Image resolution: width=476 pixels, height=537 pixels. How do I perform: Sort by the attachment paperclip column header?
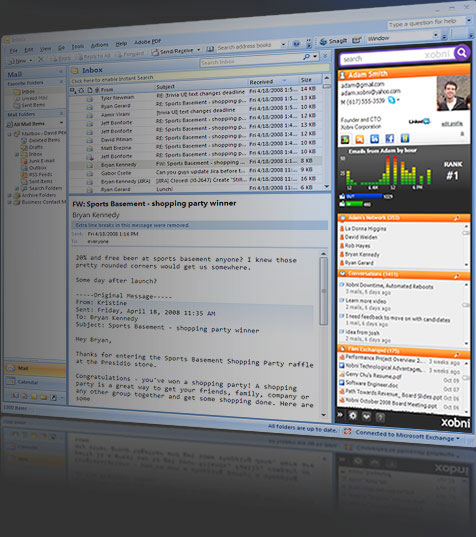(97, 90)
